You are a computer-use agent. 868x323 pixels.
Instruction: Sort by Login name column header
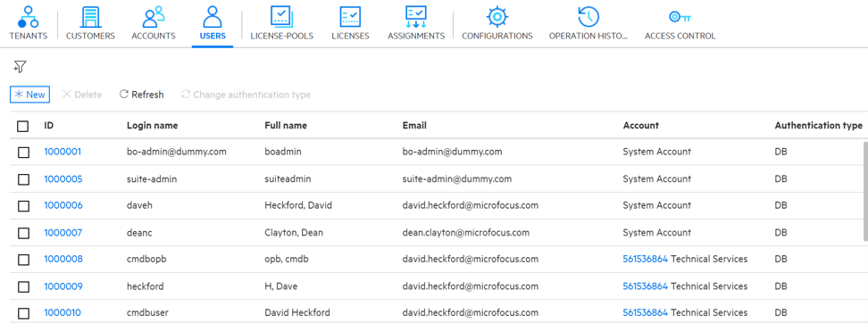(x=152, y=125)
